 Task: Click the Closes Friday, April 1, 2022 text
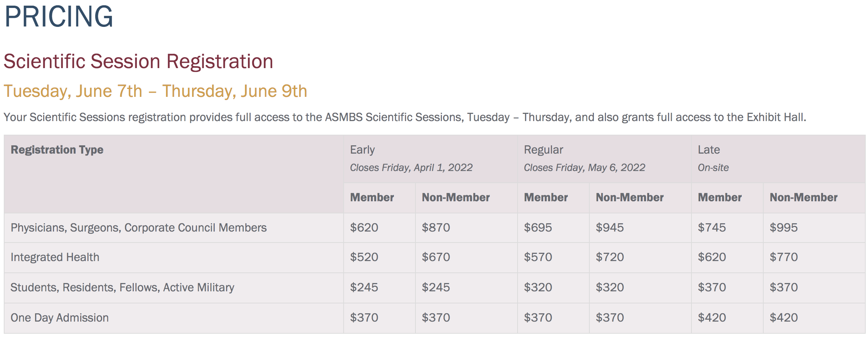(x=411, y=168)
